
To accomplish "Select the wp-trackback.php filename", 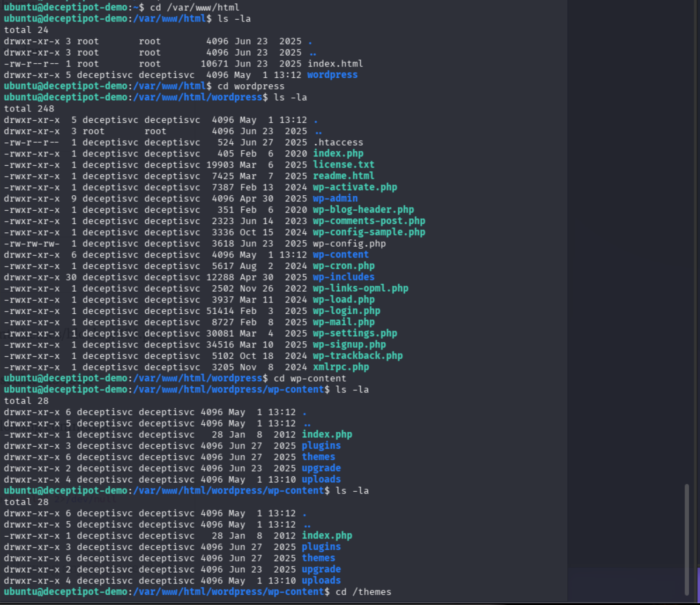I will click(x=357, y=356).
